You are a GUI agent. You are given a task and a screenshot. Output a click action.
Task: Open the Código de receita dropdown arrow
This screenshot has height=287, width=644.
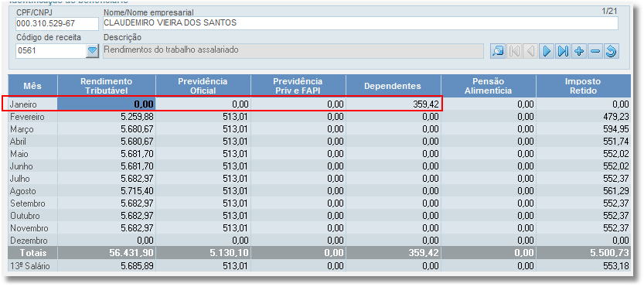pos(93,51)
